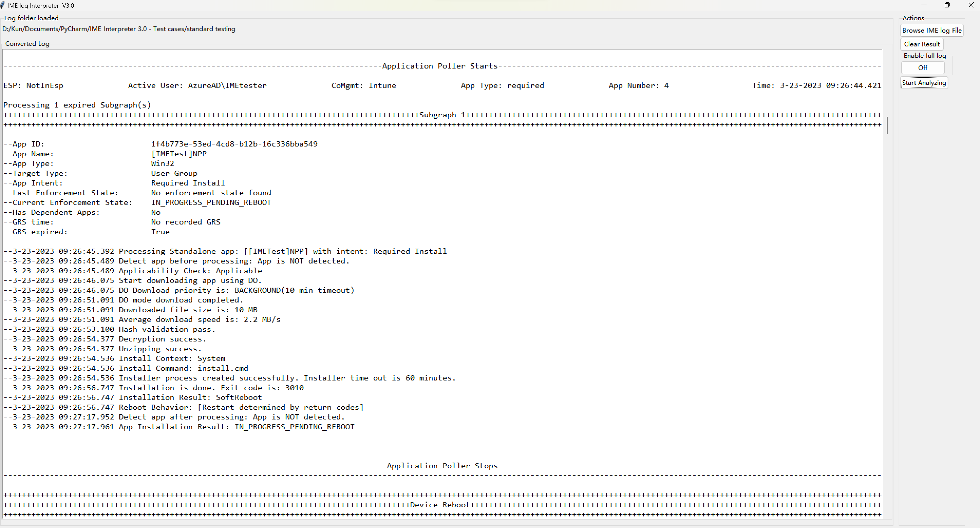Click the Installation Result SoftReboot line
The width and height of the screenshot is (980, 528).
tap(133, 397)
